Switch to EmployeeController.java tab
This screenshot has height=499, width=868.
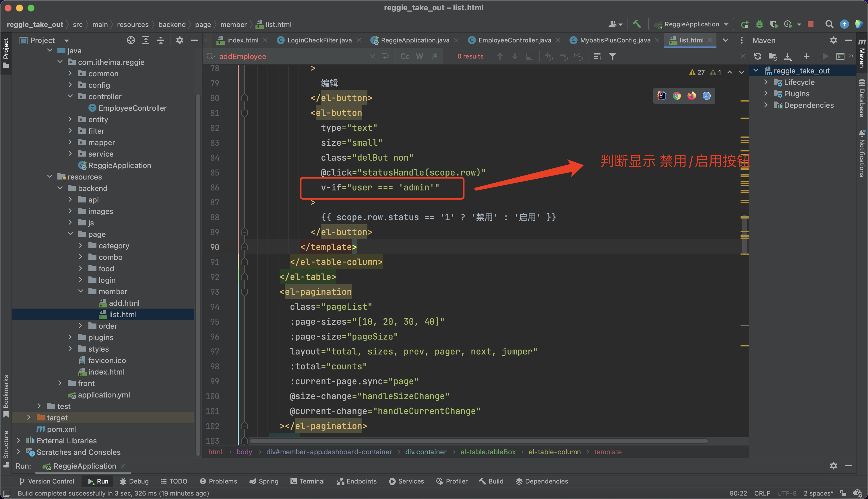pos(514,40)
